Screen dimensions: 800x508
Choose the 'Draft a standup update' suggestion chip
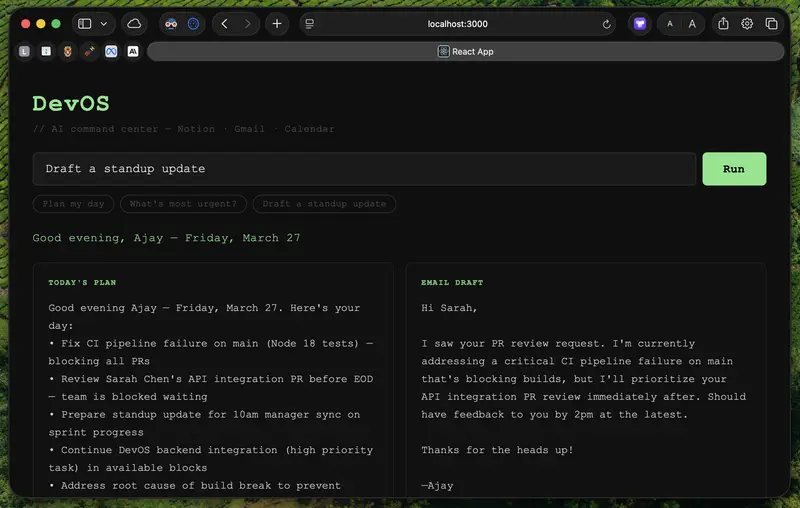(324, 204)
